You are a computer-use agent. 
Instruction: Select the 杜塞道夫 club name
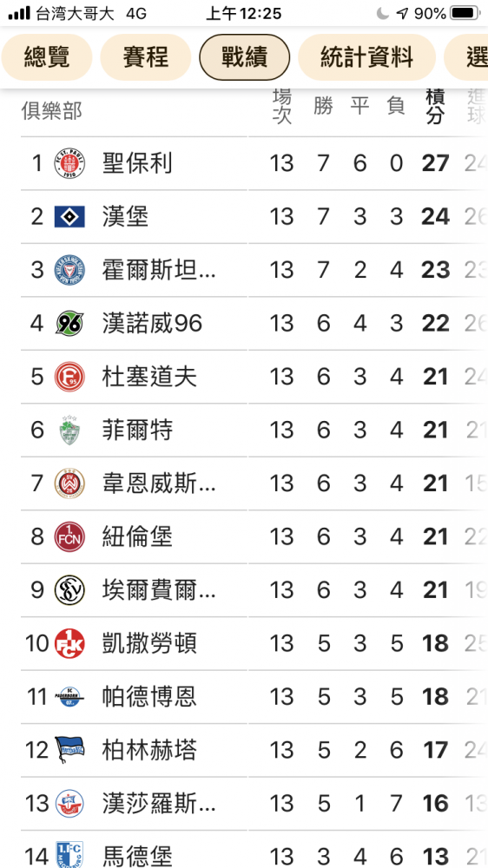click(149, 377)
